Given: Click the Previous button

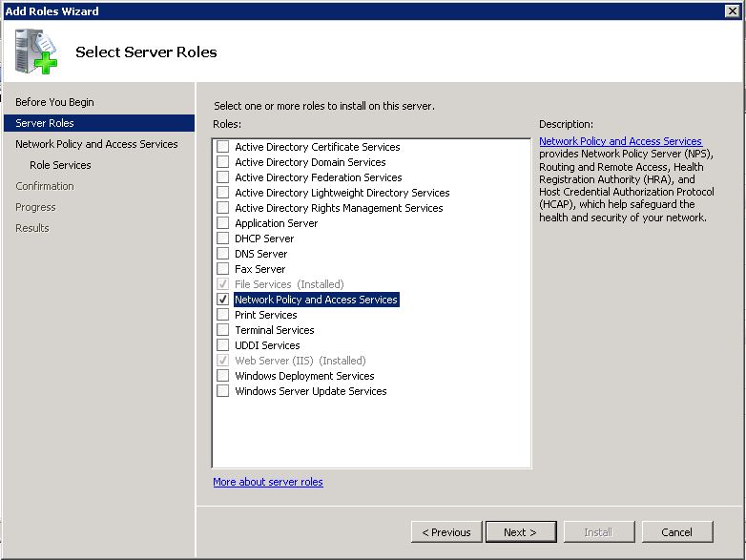Looking at the screenshot, I should pos(446,532).
